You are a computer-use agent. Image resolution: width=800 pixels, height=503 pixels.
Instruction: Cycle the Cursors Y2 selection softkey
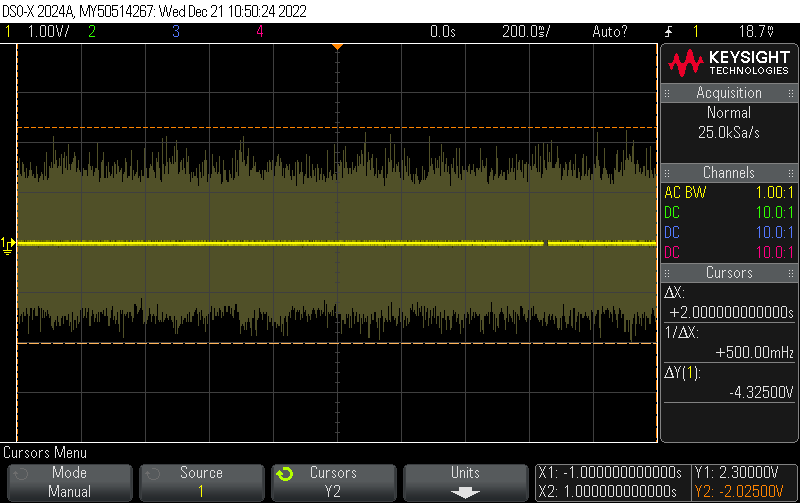tap(334, 482)
